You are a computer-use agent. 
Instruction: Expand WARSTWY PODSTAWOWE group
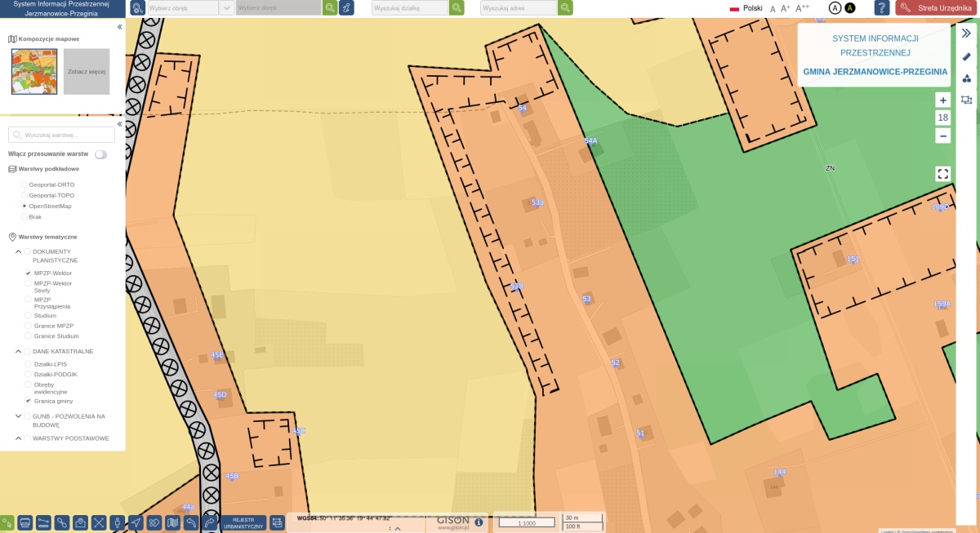coord(18,438)
